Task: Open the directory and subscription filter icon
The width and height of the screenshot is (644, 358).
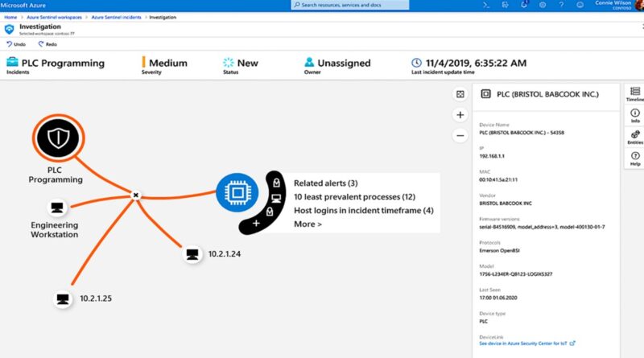Action: (506, 5)
